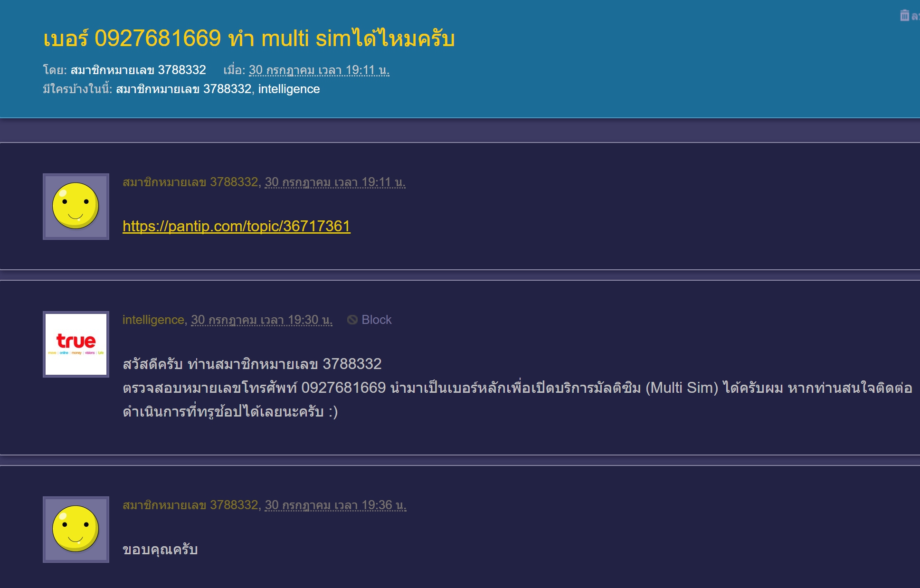The width and height of the screenshot is (920, 588).
Task: Click the 'ขอบคุณครับ' reply message text
Action: (x=160, y=550)
